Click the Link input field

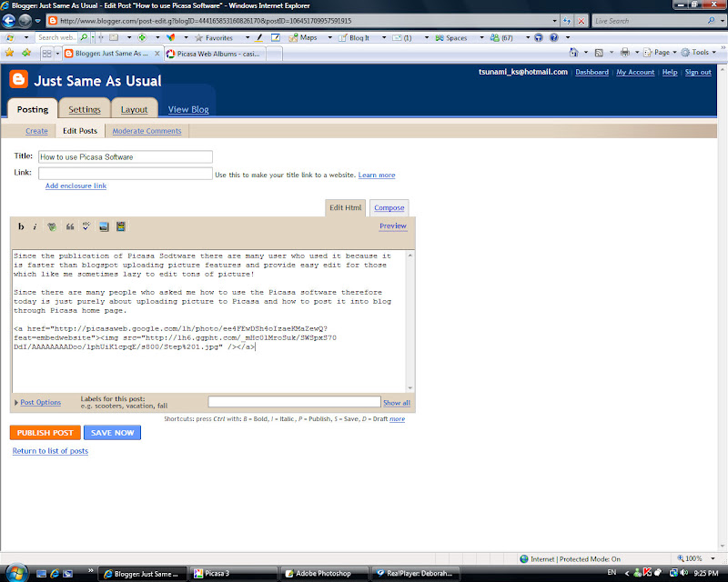126,174
